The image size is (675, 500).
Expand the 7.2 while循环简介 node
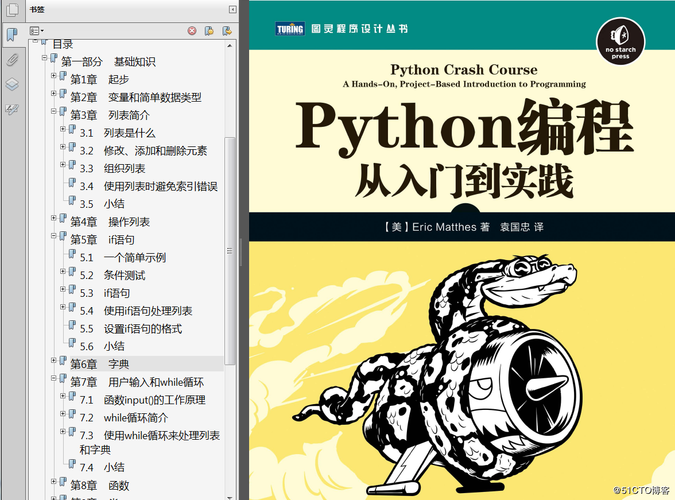(x=63, y=413)
